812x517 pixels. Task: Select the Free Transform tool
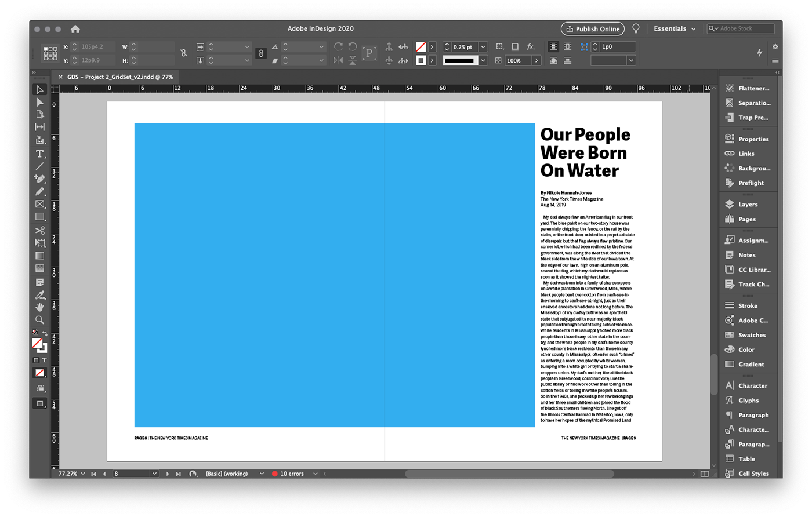[x=39, y=243]
